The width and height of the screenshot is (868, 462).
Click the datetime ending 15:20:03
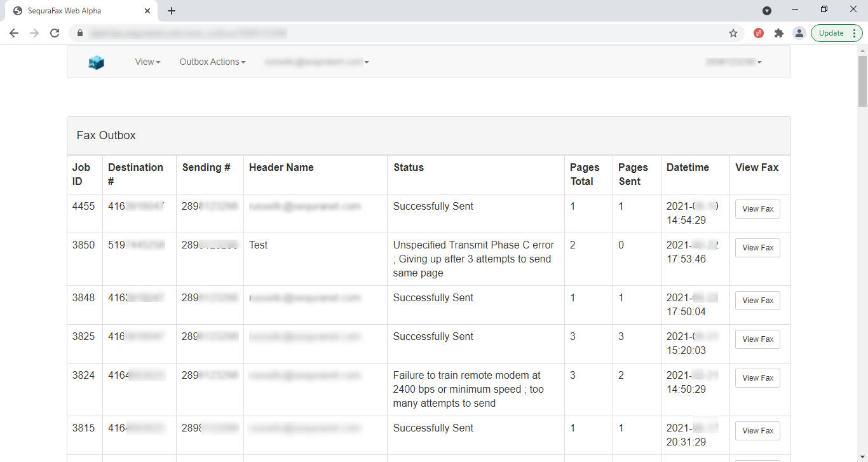692,344
